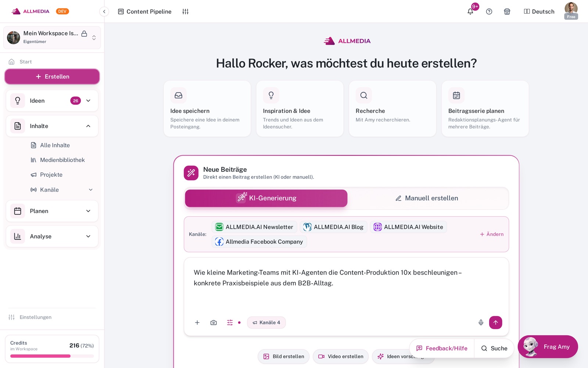Open the notifications bell
Screen dimensions: 588x368
tap(470, 11)
